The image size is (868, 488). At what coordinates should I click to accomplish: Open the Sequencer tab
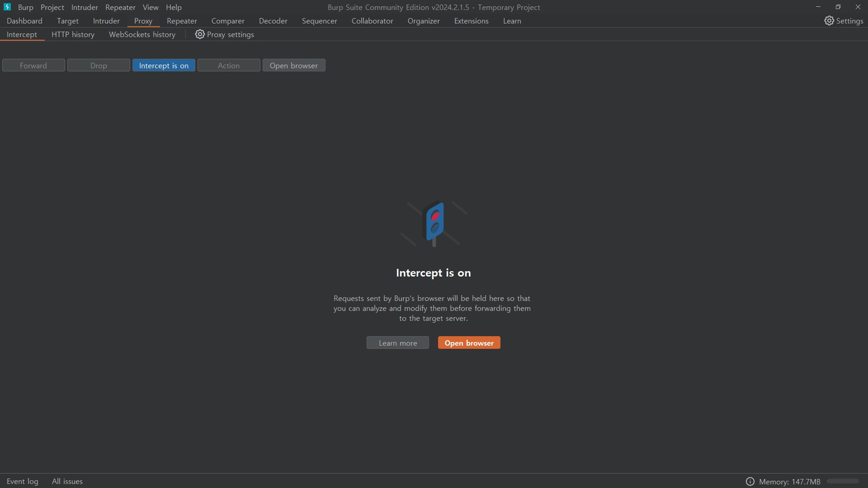[x=319, y=21]
